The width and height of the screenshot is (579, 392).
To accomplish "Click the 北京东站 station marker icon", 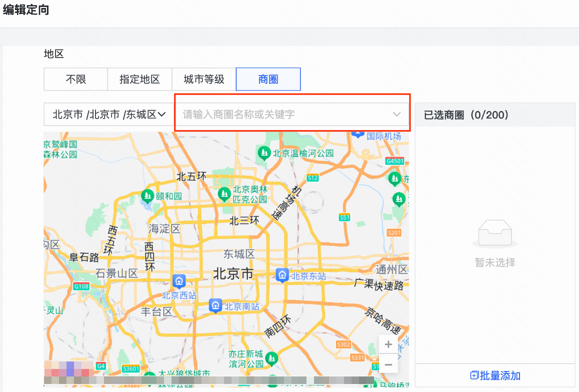I will (282, 274).
